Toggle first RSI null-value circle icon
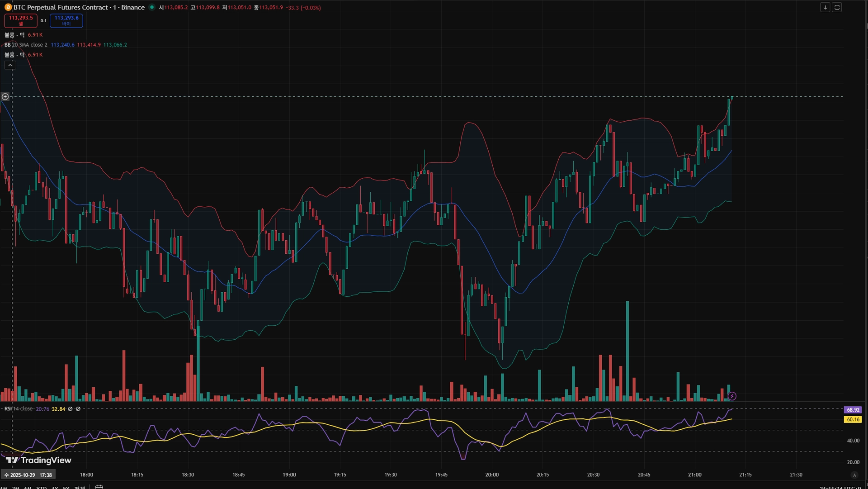Image resolution: width=868 pixels, height=489 pixels. 70,409
